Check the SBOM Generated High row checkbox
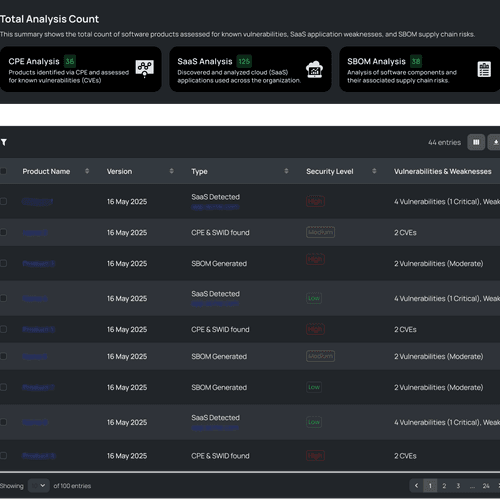 click(x=3, y=263)
